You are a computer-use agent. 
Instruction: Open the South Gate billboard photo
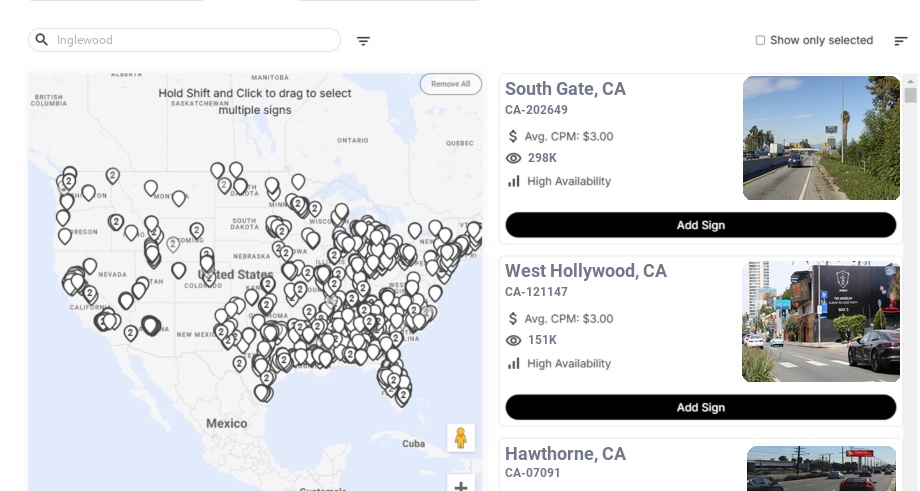coord(821,138)
